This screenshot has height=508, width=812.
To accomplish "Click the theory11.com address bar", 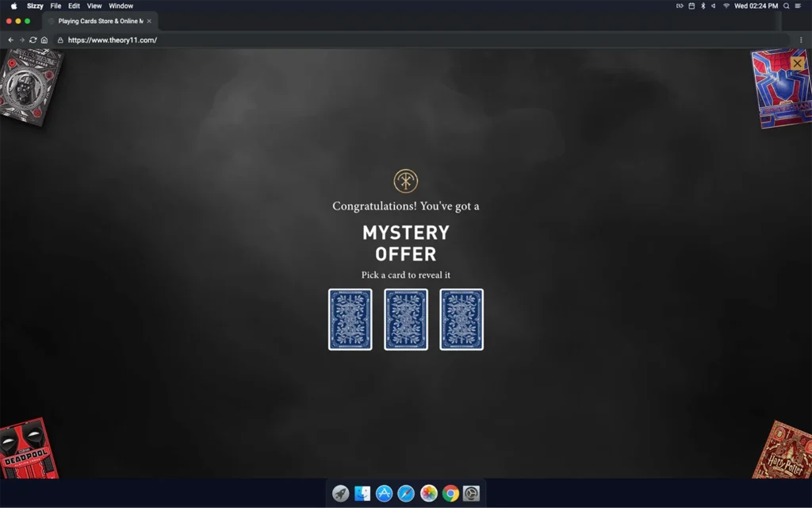I will tap(396, 40).
